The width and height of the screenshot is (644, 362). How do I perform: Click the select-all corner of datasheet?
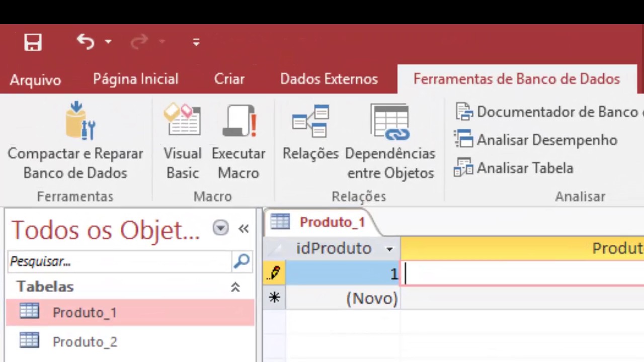pyautogui.click(x=274, y=248)
